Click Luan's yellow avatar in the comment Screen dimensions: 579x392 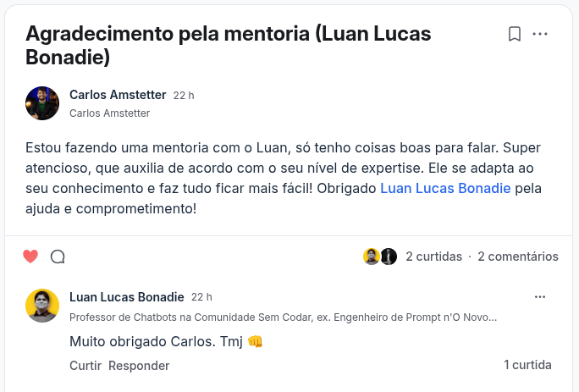[x=42, y=306]
